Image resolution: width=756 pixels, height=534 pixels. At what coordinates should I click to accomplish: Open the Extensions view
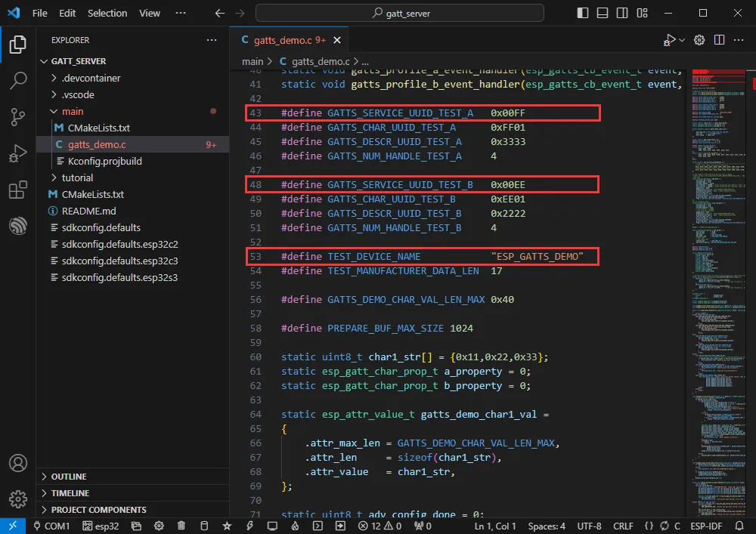tap(17, 190)
